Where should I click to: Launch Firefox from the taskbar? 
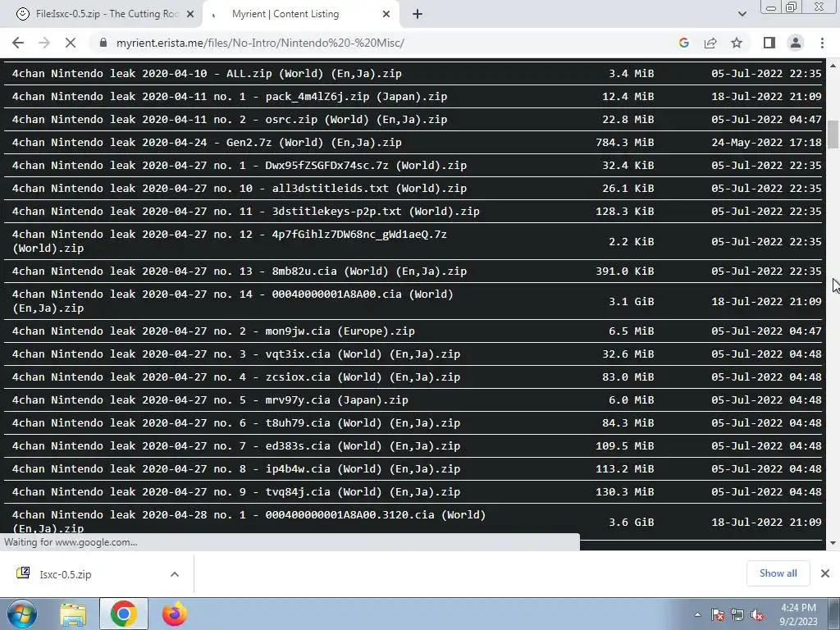[174, 614]
